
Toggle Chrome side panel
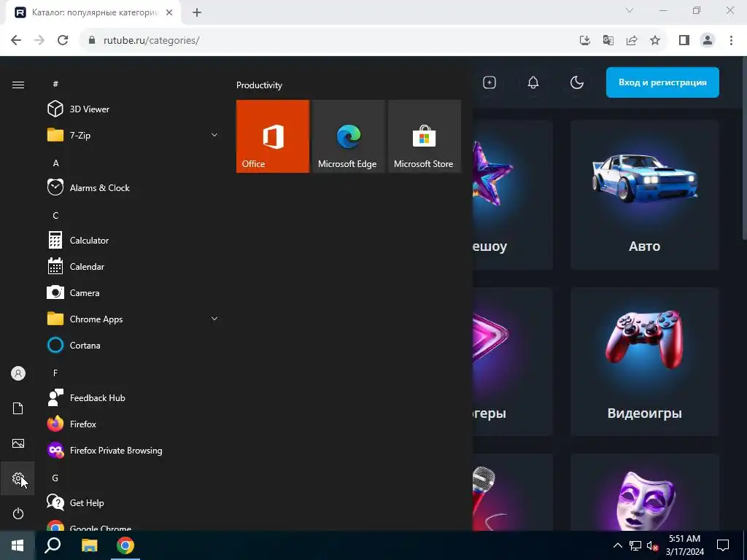tap(684, 41)
